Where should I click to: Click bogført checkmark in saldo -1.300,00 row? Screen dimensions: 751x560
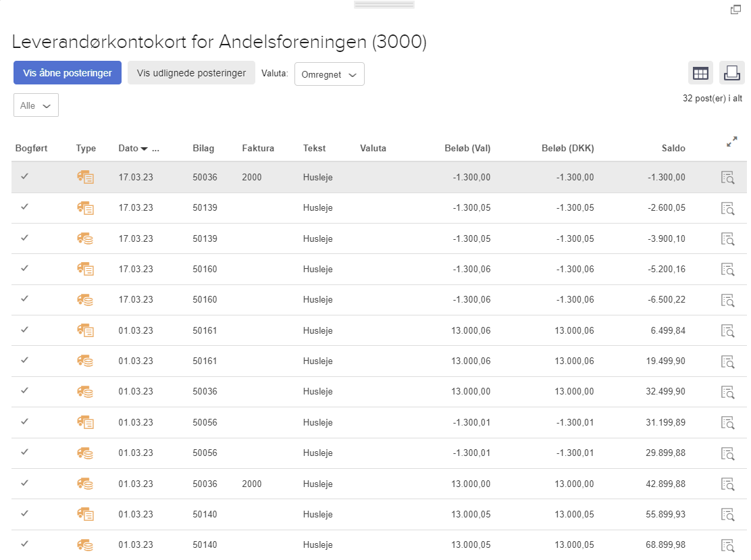point(25,176)
